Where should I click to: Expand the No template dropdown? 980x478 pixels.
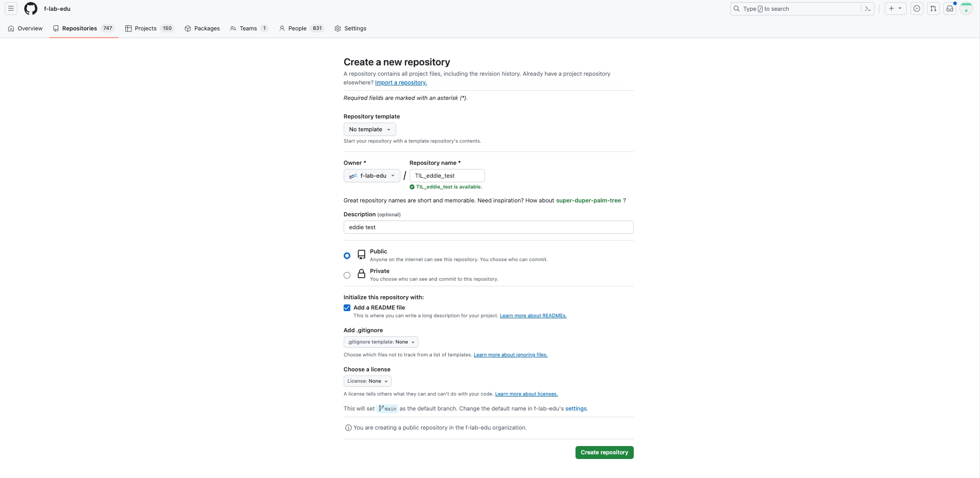(369, 129)
